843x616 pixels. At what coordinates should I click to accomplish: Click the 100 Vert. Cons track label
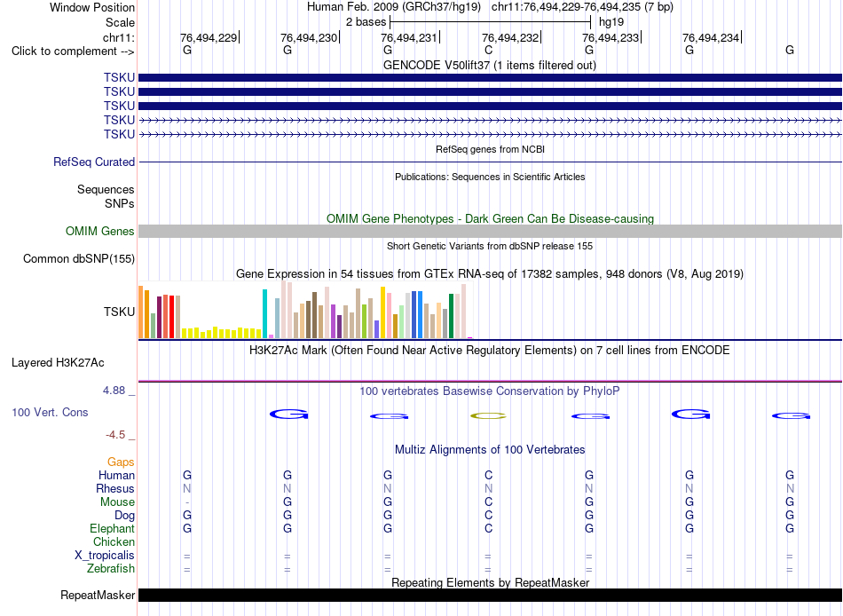tap(50, 412)
